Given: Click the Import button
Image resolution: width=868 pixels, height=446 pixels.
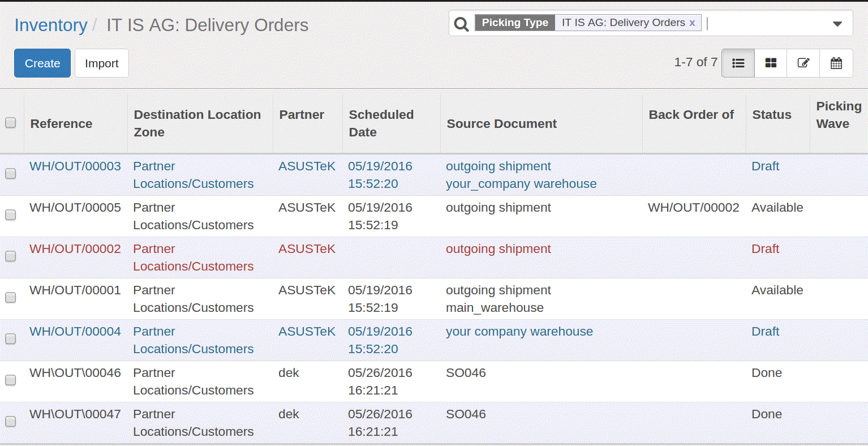Looking at the screenshot, I should (x=102, y=63).
